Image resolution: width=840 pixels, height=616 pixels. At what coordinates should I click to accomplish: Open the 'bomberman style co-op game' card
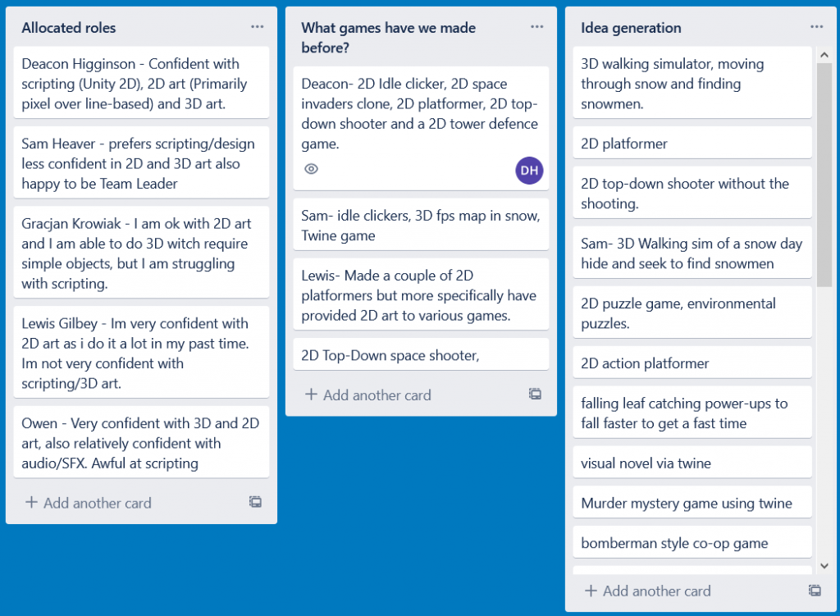tap(692, 543)
